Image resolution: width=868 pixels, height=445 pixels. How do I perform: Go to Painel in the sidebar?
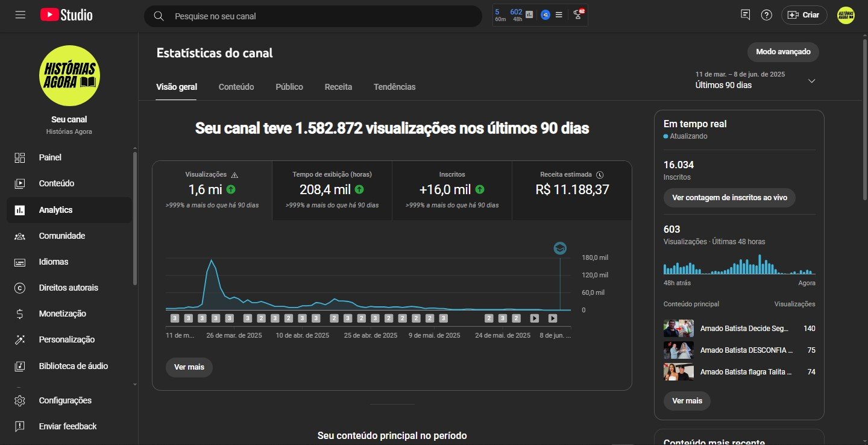coord(69,157)
